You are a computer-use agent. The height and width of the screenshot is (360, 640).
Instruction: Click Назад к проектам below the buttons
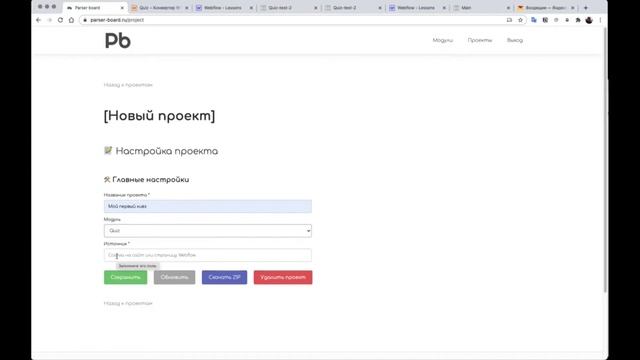(128, 303)
